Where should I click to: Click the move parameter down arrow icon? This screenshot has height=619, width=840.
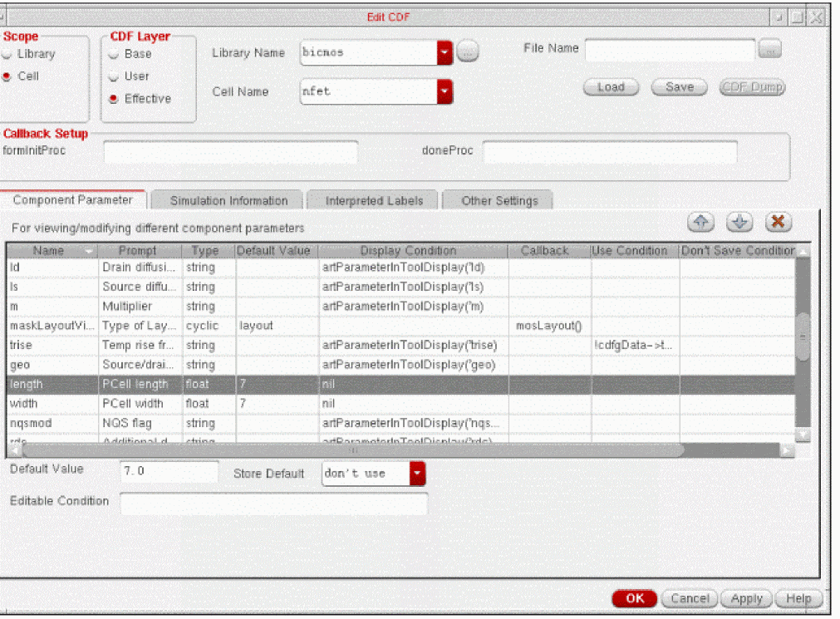coord(739,222)
